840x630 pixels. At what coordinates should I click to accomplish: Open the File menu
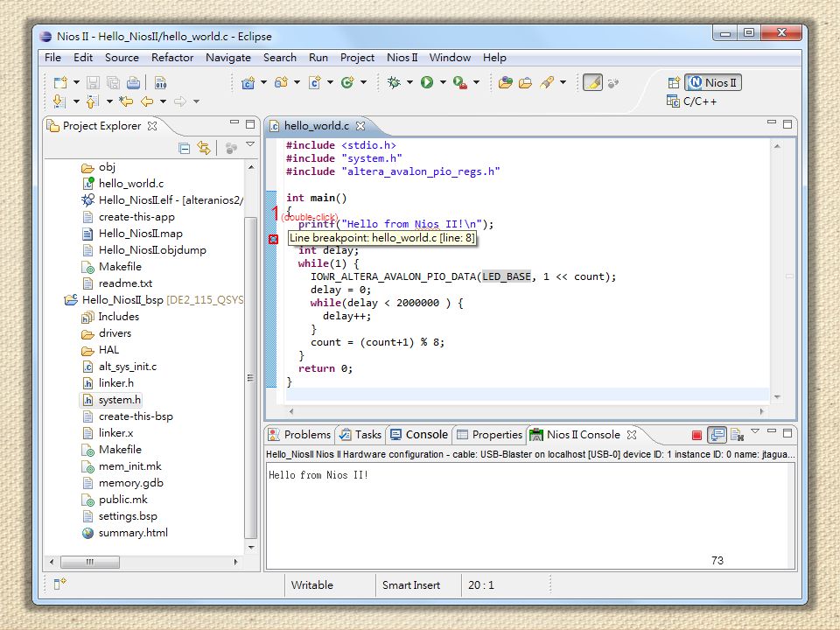click(x=52, y=58)
